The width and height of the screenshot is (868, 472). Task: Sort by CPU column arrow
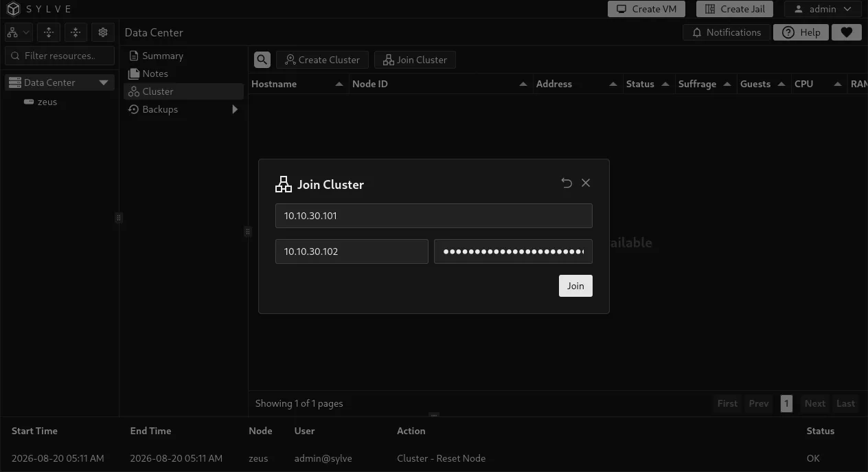pos(838,84)
